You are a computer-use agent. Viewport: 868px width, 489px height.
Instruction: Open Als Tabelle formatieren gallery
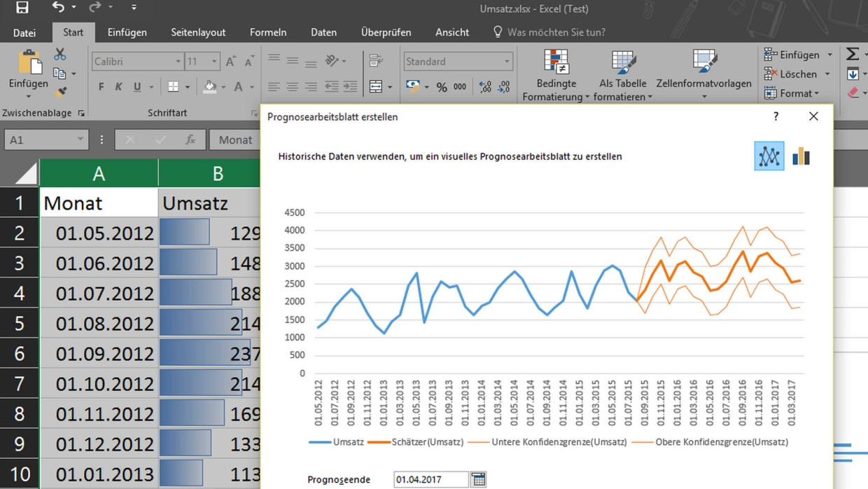(x=622, y=75)
